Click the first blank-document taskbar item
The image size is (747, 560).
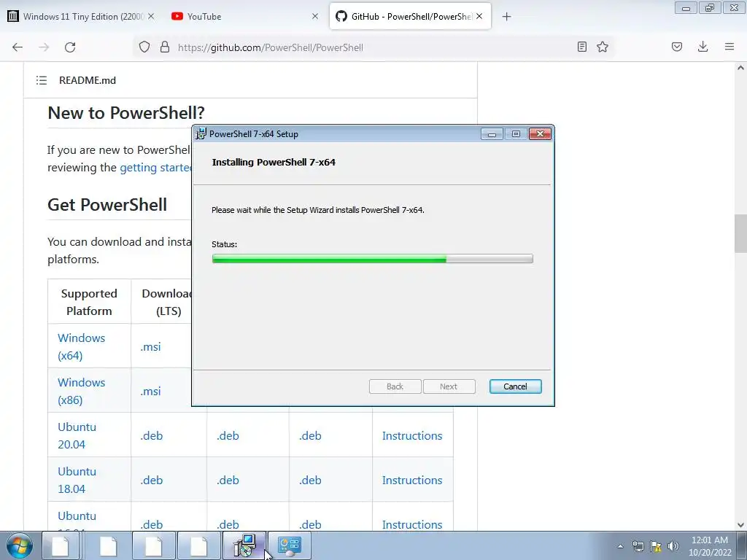coord(62,545)
